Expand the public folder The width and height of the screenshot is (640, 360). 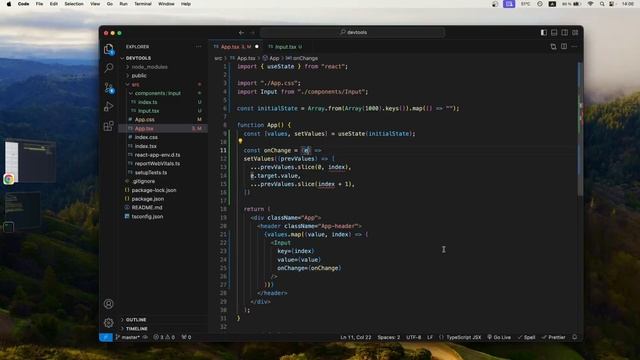pos(139,76)
